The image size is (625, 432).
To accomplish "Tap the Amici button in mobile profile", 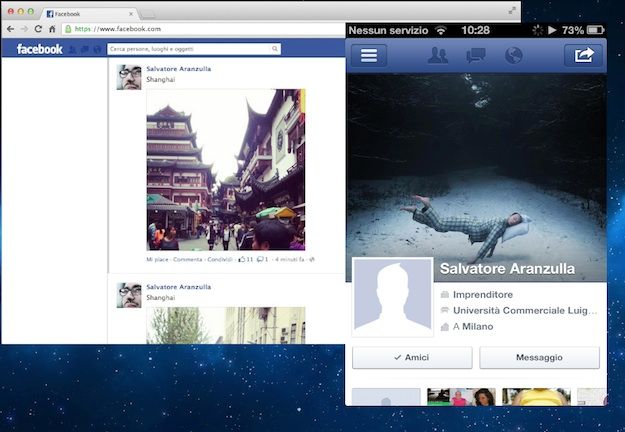I will 412,357.
